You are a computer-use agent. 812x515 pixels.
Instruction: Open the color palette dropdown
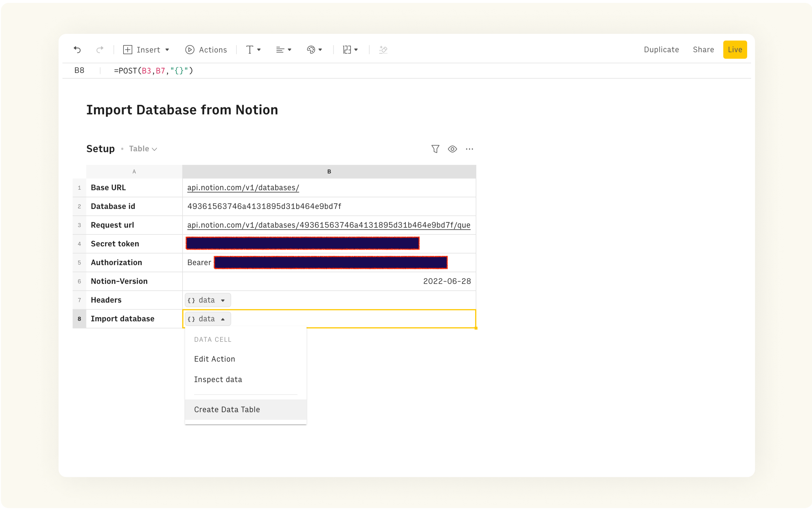point(314,50)
